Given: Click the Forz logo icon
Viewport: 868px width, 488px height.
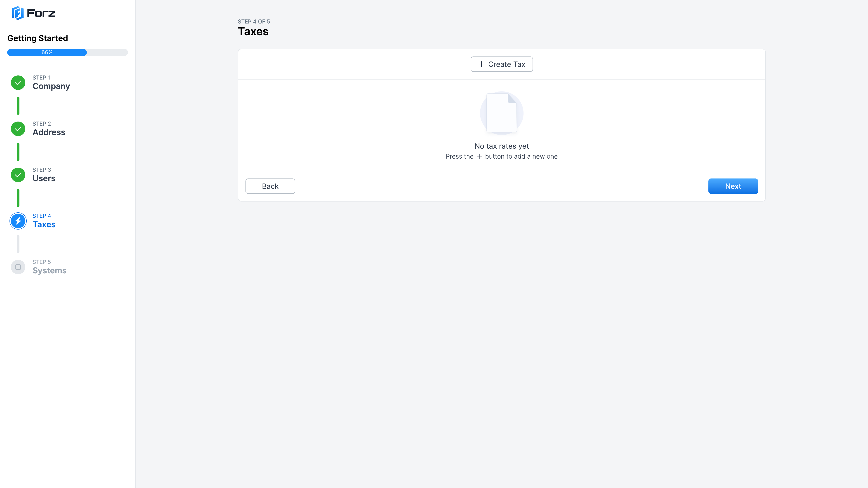Looking at the screenshot, I should pos(18,13).
